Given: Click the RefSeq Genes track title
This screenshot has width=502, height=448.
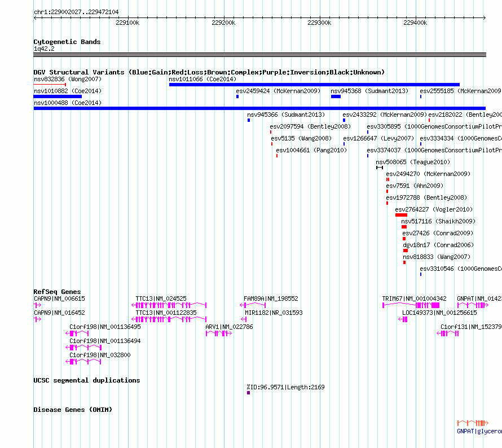Looking at the screenshot, I should click(x=58, y=292).
